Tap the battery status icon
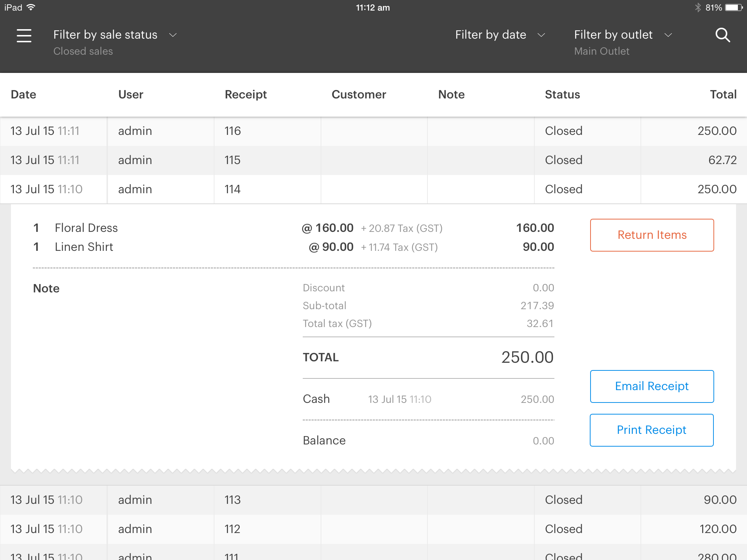747x560 pixels. 734,8
